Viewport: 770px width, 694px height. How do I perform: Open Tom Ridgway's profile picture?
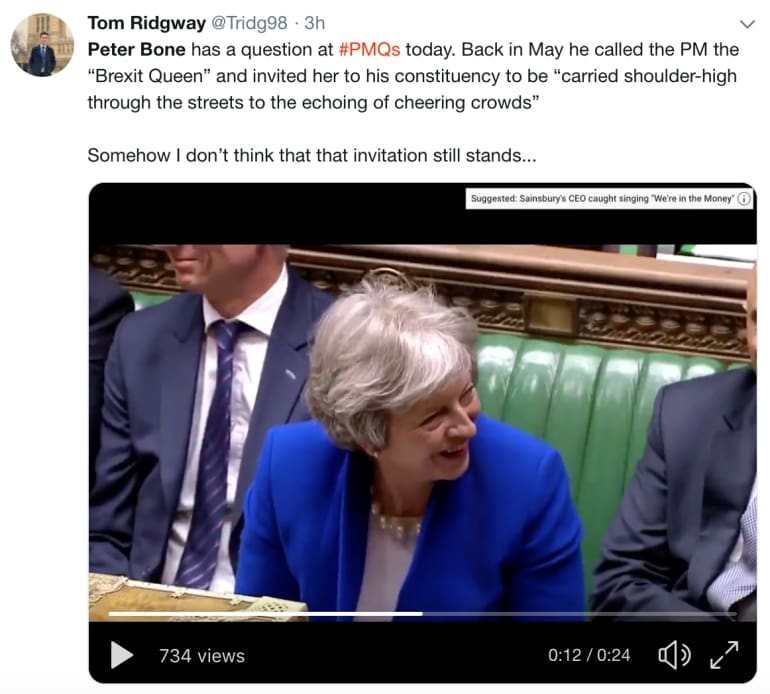(x=42, y=45)
